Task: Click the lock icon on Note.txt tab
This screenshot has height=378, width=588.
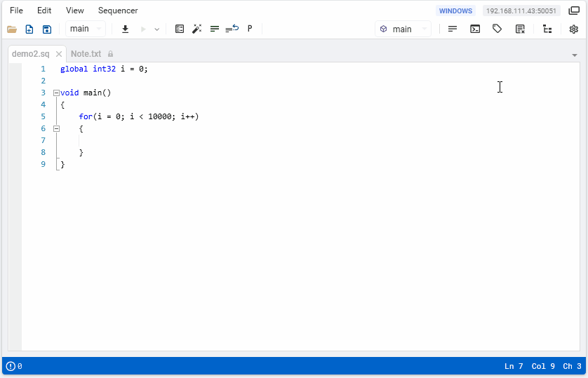Action: click(110, 54)
